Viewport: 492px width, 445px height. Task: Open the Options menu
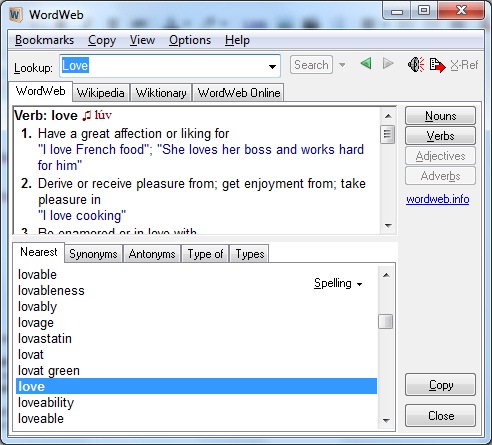coord(190,40)
